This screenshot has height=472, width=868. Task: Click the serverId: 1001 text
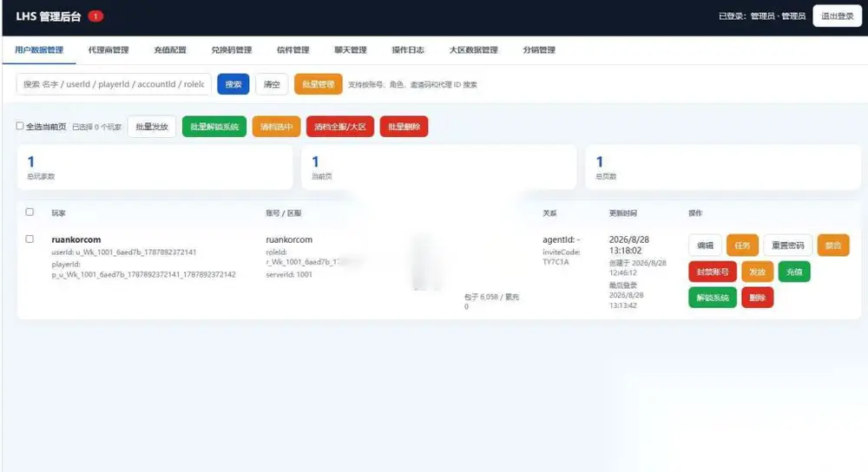289,274
